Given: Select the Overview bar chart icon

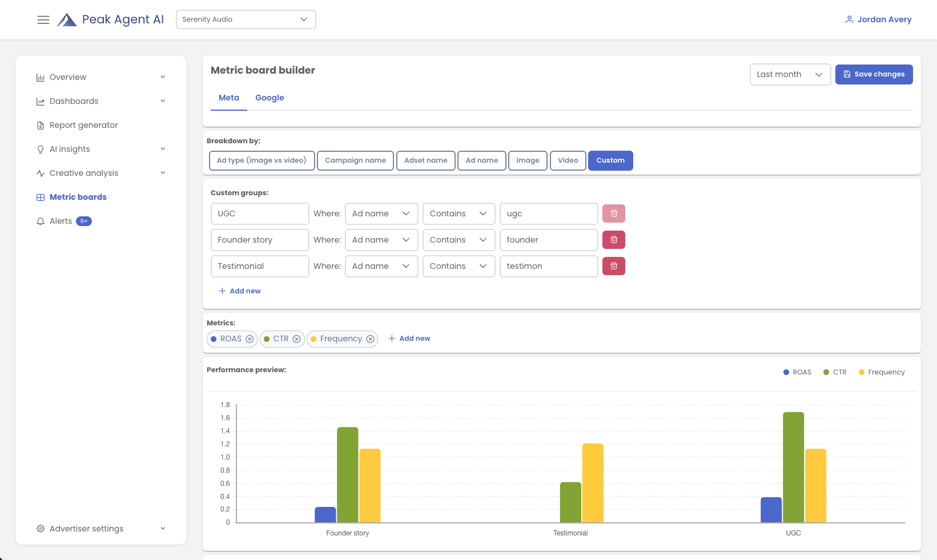Looking at the screenshot, I should [40, 76].
